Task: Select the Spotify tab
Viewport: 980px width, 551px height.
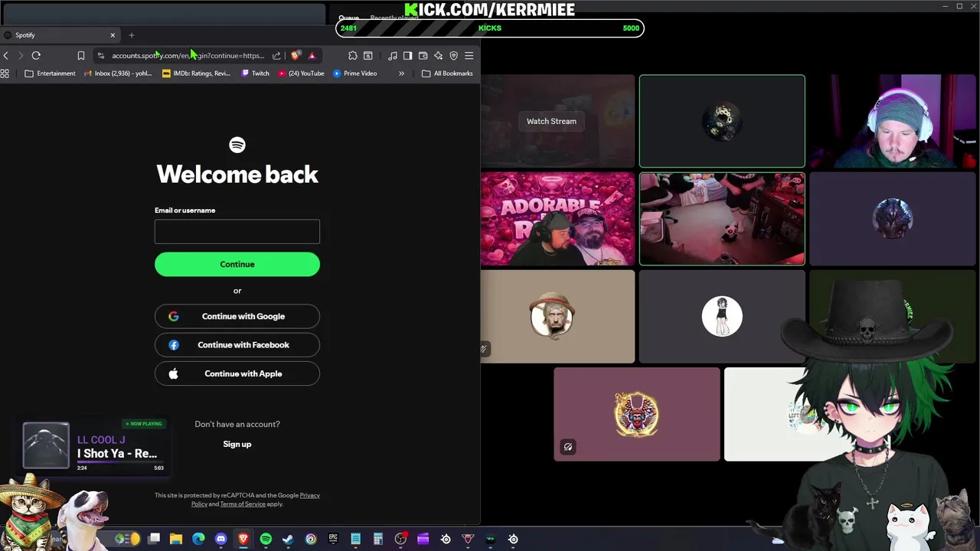Action: pyautogui.click(x=60, y=35)
